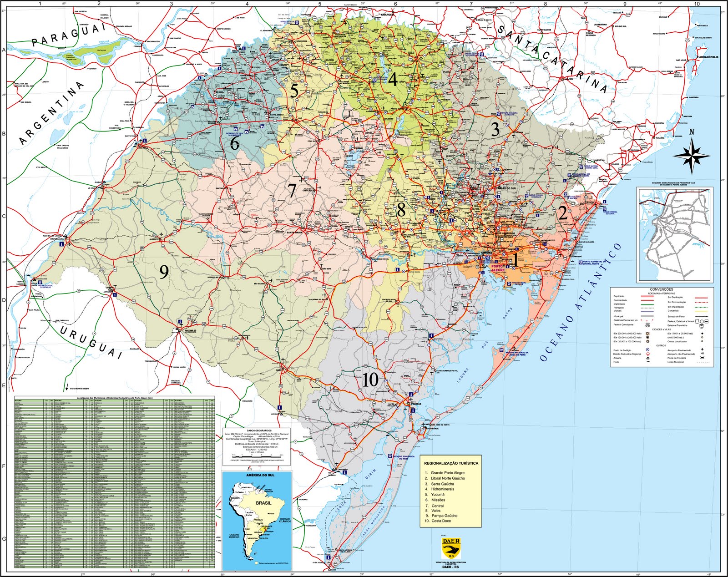The width and height of the screenshot is (728, 577).
Task: Click the Limite Municipal legend entry
Action: tap(676, 362)
